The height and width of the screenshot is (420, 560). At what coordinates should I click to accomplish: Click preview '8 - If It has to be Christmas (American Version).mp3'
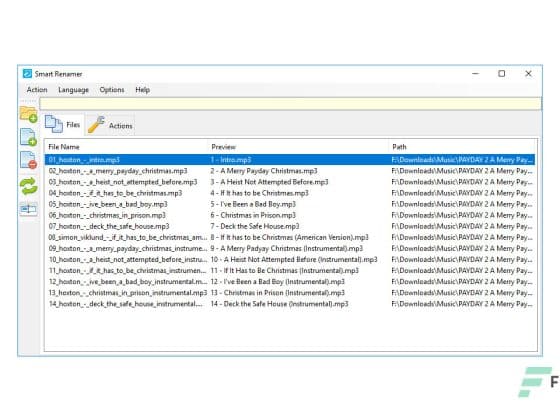click(290, 237)
